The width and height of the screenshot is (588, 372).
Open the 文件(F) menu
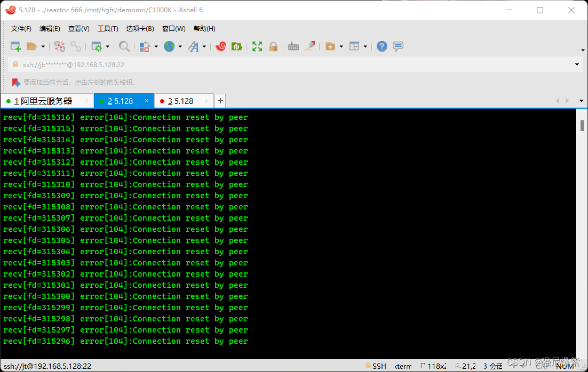pos(21,29)
